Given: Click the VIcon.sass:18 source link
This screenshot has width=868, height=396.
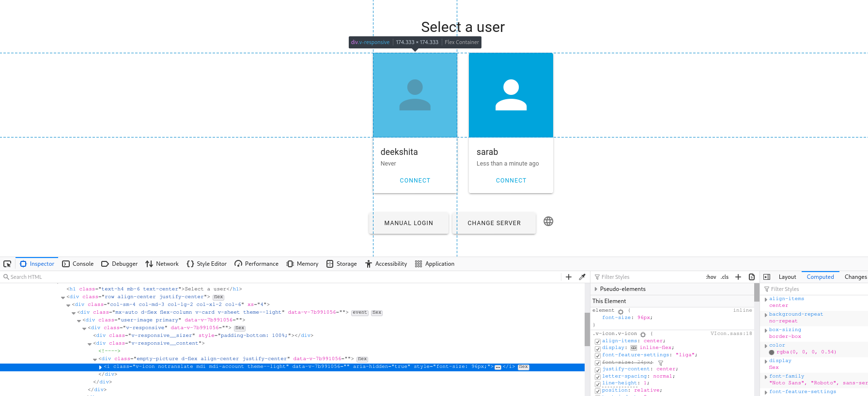Looking at the screenshot, I should [731, 334].
